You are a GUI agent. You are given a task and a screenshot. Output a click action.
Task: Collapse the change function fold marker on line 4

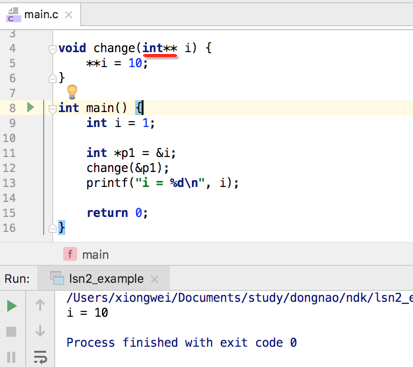tap(52, 49)
